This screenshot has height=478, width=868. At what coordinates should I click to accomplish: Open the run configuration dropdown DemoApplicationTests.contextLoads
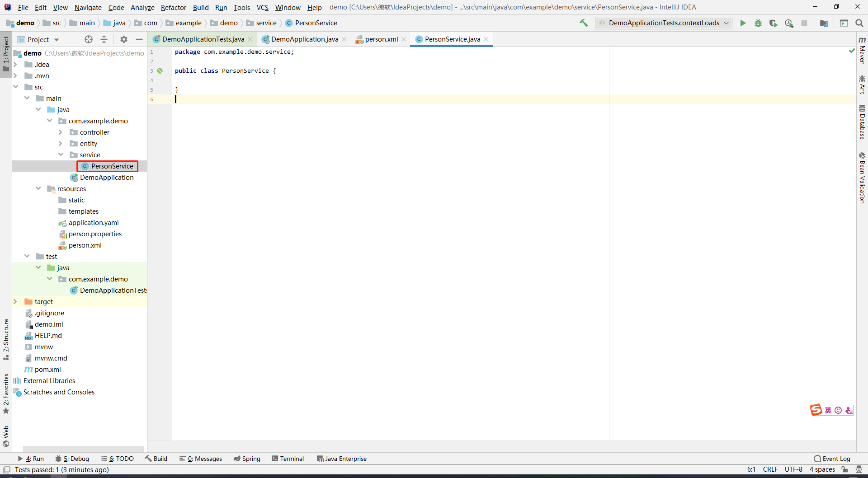[x=664, y=23]
